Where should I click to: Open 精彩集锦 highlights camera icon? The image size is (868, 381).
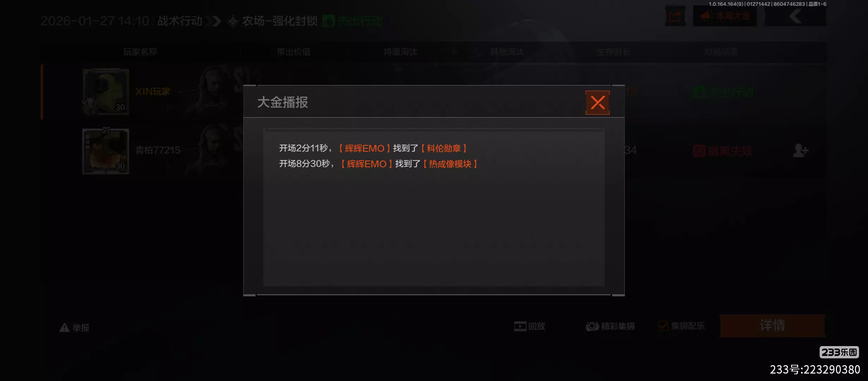pos(592,326)
